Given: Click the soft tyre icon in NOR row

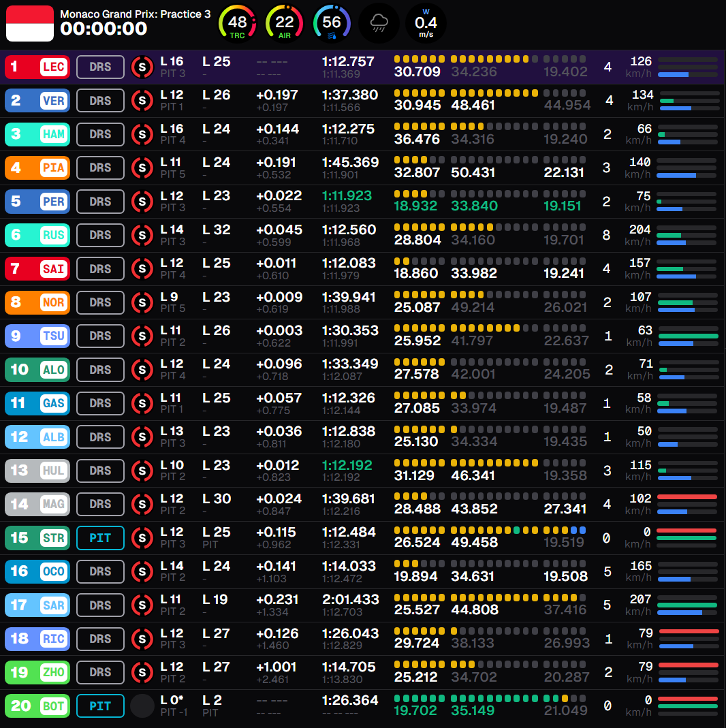Looking at the screenshot, I should pos(142,302).
